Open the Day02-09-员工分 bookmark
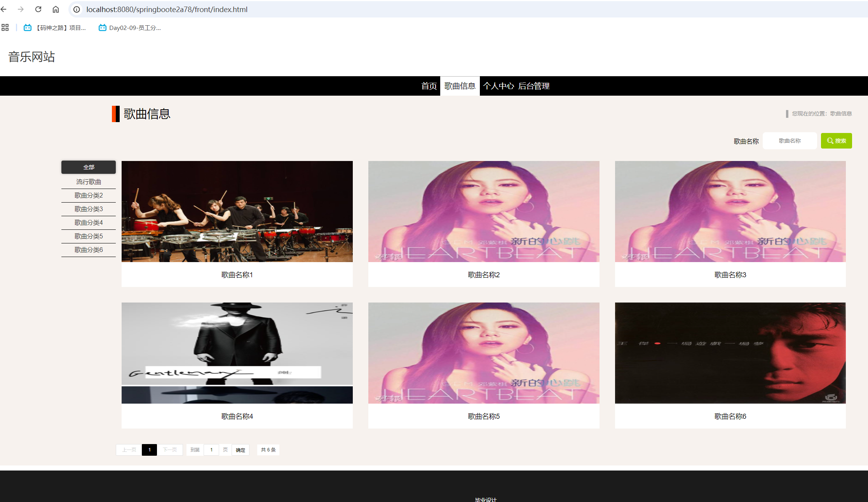The width and height of the screenshot is (868, 502). coord(130,28)
